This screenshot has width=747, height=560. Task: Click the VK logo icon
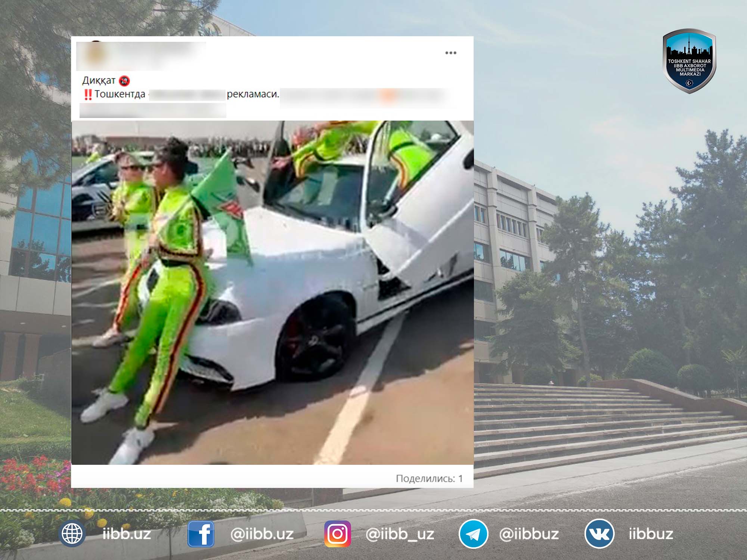click(599, 534)
